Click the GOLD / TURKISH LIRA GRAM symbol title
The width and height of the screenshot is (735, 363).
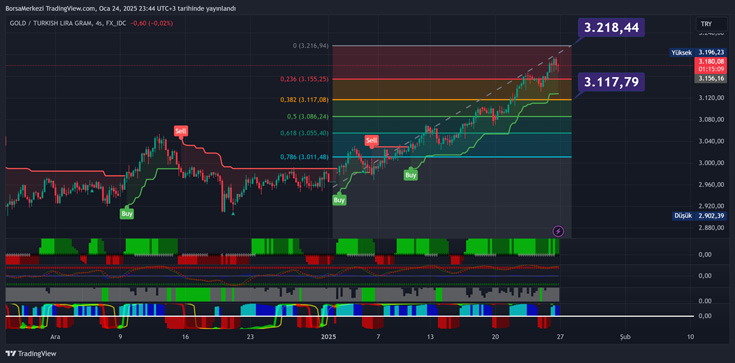click(50, 23)
